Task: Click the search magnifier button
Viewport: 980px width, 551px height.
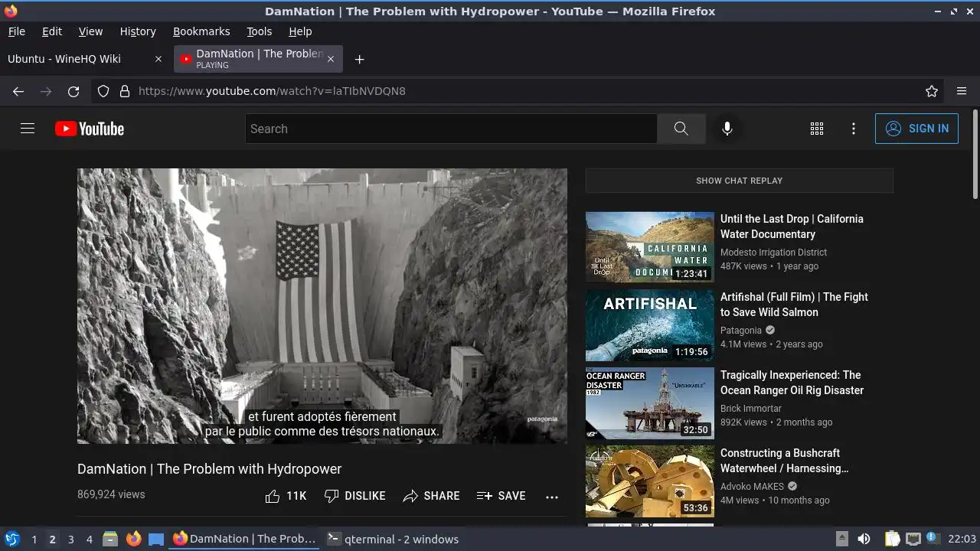Action: [x=681, y=129]
